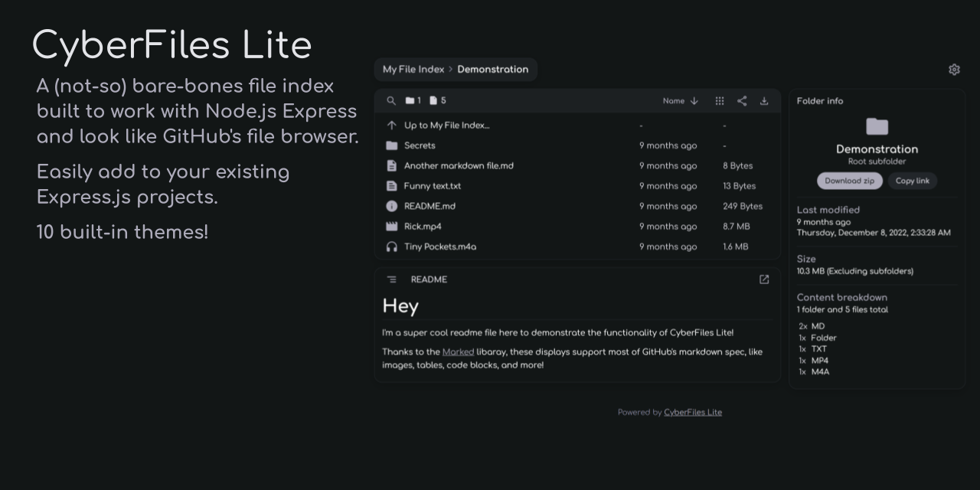Click the 1x TXT breakdown entry
This screenshot has width=980, height=490.
pyautogui.click(x=813, y=349)
